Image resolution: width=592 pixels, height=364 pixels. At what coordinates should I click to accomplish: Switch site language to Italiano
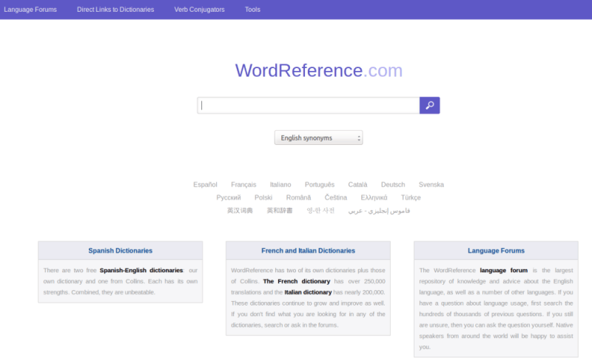(x=280, y=185)
